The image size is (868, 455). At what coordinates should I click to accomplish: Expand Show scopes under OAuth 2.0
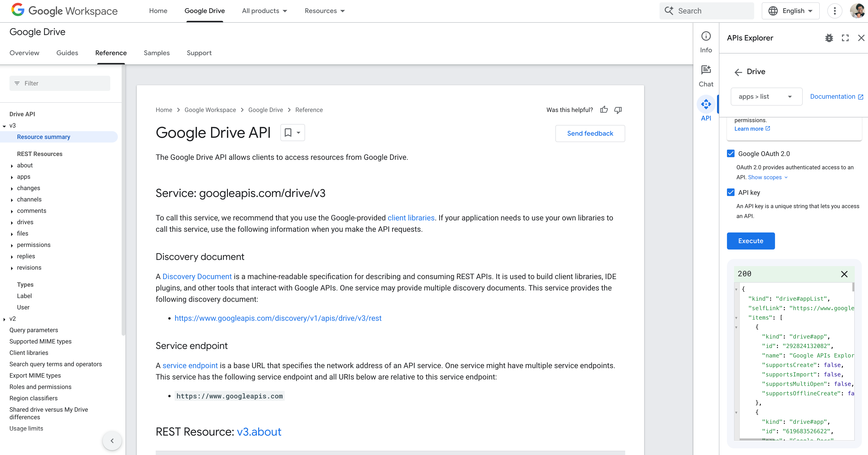pyautogui.click(x=768, y=177)
